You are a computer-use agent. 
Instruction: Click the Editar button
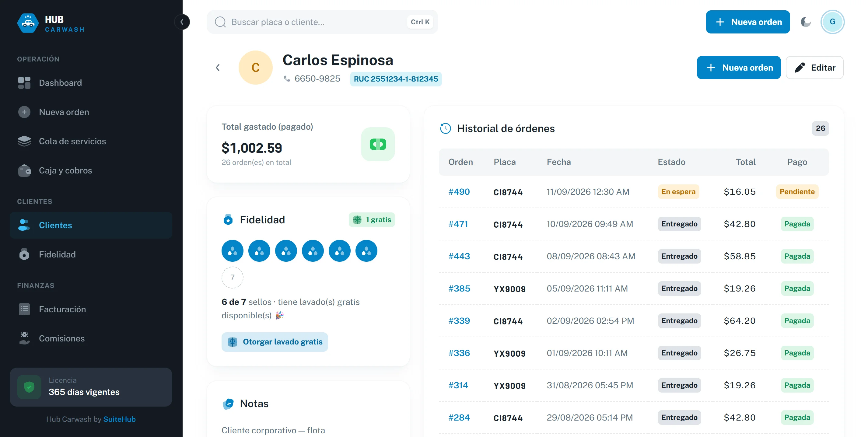click(814, 68)
